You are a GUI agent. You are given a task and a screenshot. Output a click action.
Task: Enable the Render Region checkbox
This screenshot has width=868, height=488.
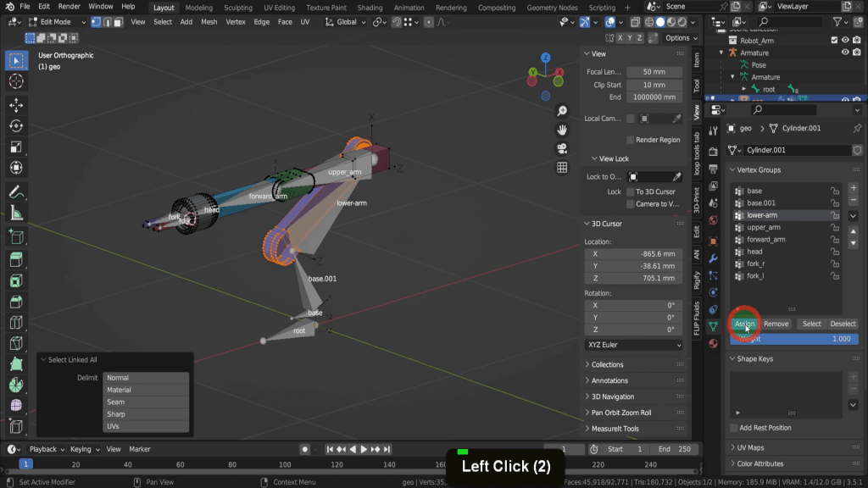[x=631, y=140]
